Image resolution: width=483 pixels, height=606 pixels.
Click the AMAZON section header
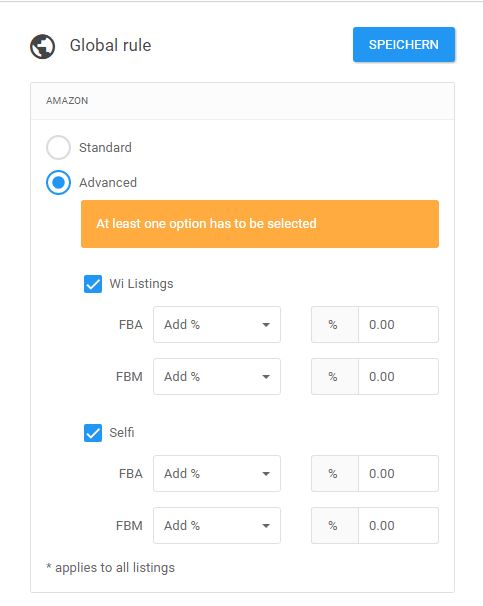[242, 101]
